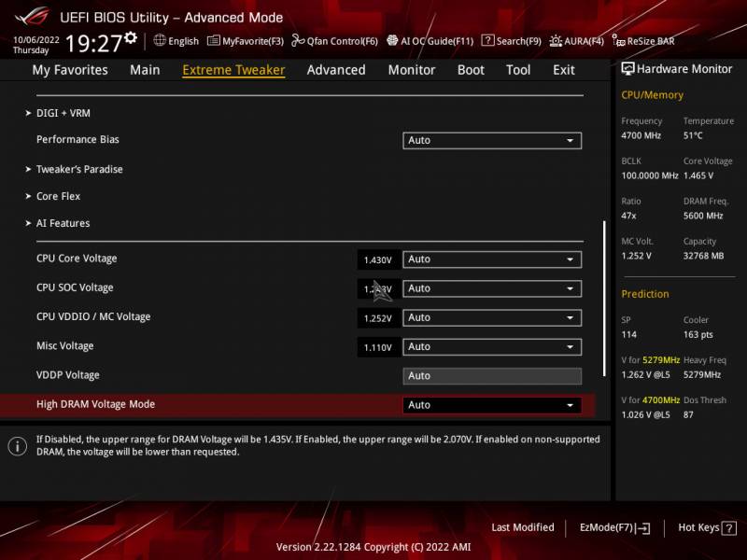Select the Performance Bias label
This screenshot has width=747, height=560.
[x=78, y=139]
